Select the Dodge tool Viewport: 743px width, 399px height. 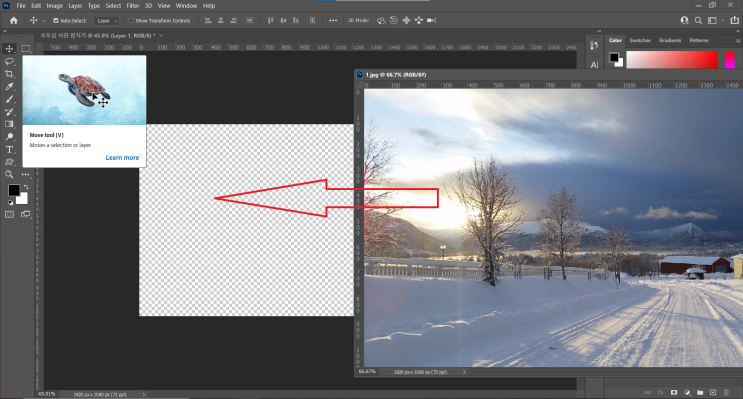pos(9,137)
